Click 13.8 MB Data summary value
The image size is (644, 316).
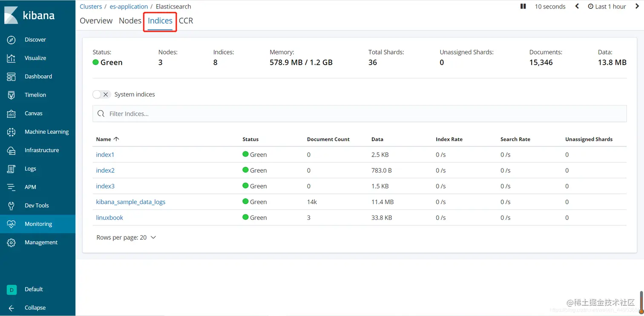(x=612, y=62)
